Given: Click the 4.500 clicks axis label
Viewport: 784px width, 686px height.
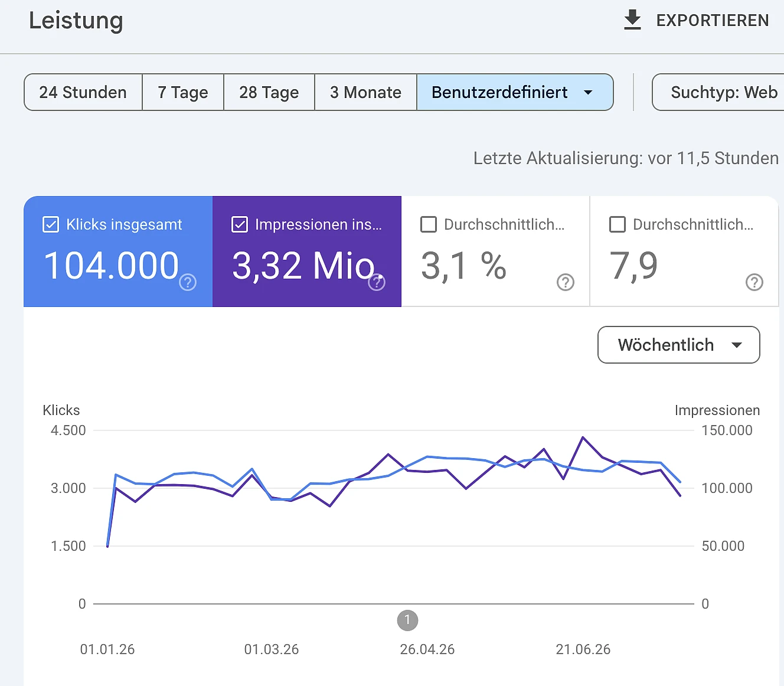Looking at the screenshot, I should pyautogui.click(x=68, y=430).
